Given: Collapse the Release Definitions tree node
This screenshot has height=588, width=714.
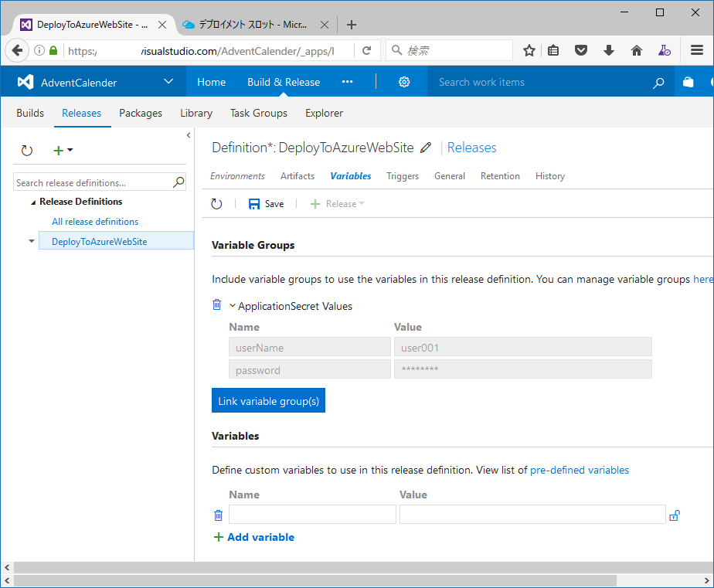Looking at the screenshot, I should (32, 202).
